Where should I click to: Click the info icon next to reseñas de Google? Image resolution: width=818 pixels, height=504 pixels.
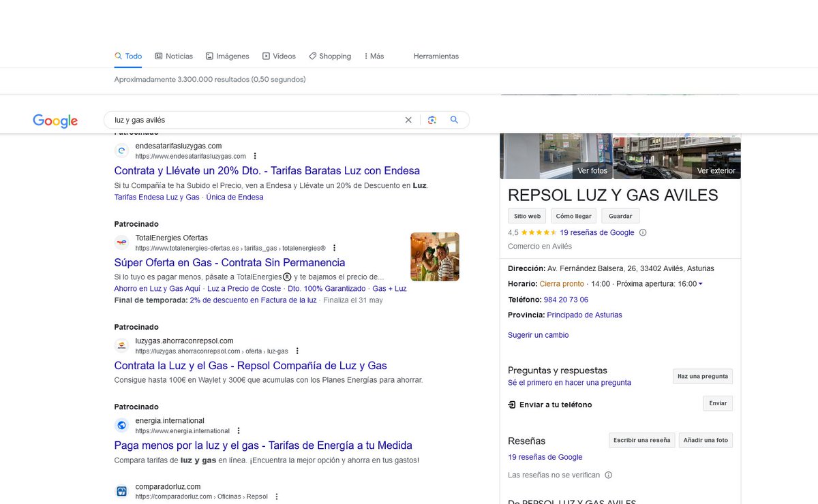point(643,232)
